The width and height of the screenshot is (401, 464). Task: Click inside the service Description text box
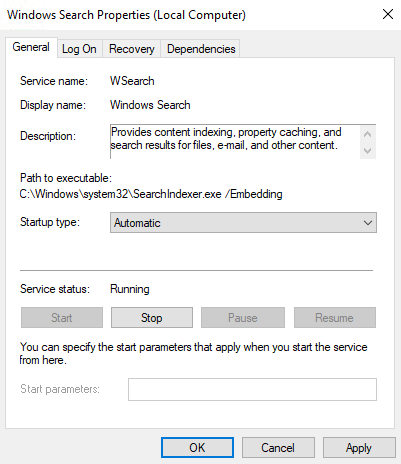(x=235, y=142)
